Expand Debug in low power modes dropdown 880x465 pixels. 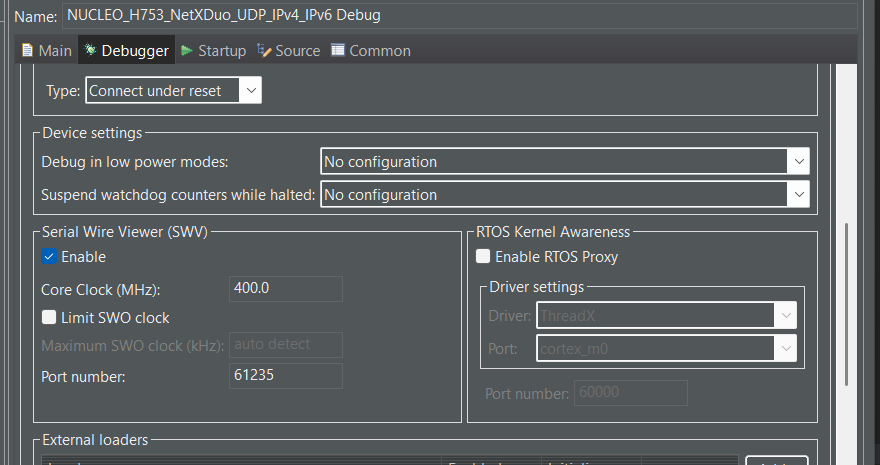coord(564,161)
